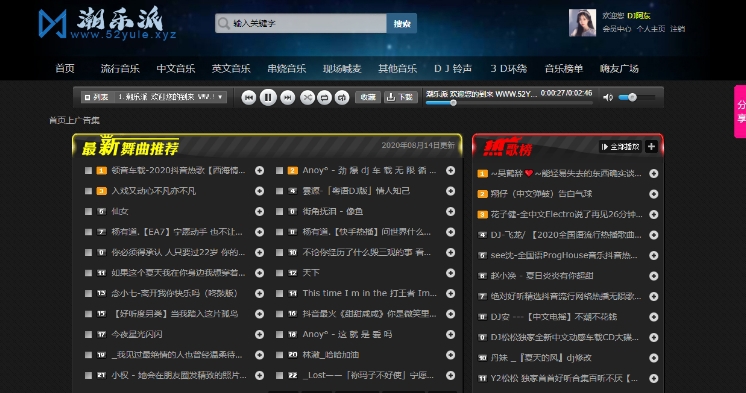Check the box for song 入戏又动心不凡亦不凡
The height and width of the screenshot is (393, 746).
(x=88, y=191)
